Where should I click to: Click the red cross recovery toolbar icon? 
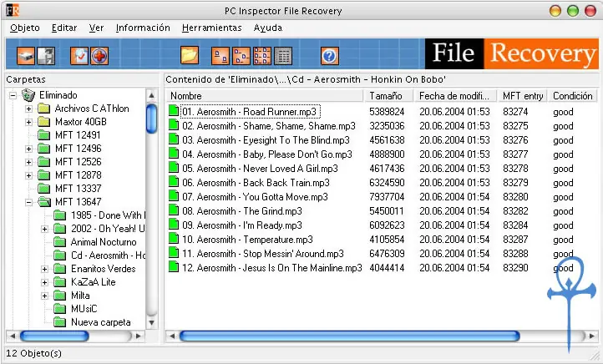pyautogui.click(x=99, y=56)
